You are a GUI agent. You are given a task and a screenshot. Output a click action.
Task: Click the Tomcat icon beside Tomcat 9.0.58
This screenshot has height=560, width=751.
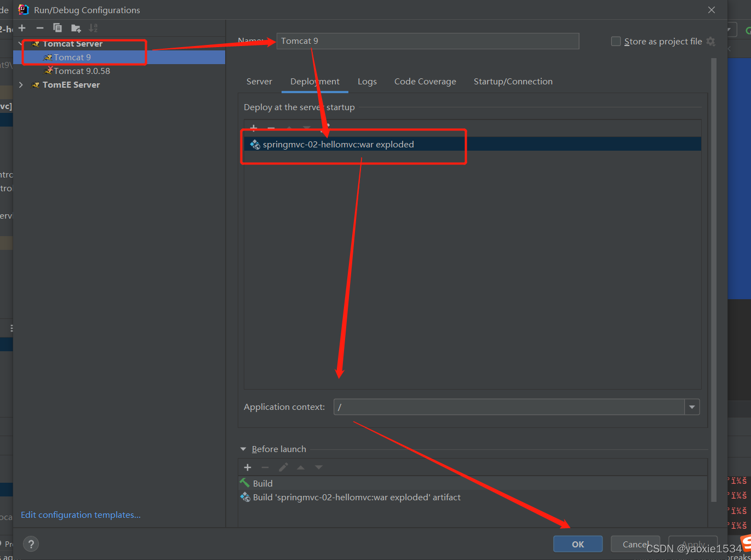click(x=49, y=71)
